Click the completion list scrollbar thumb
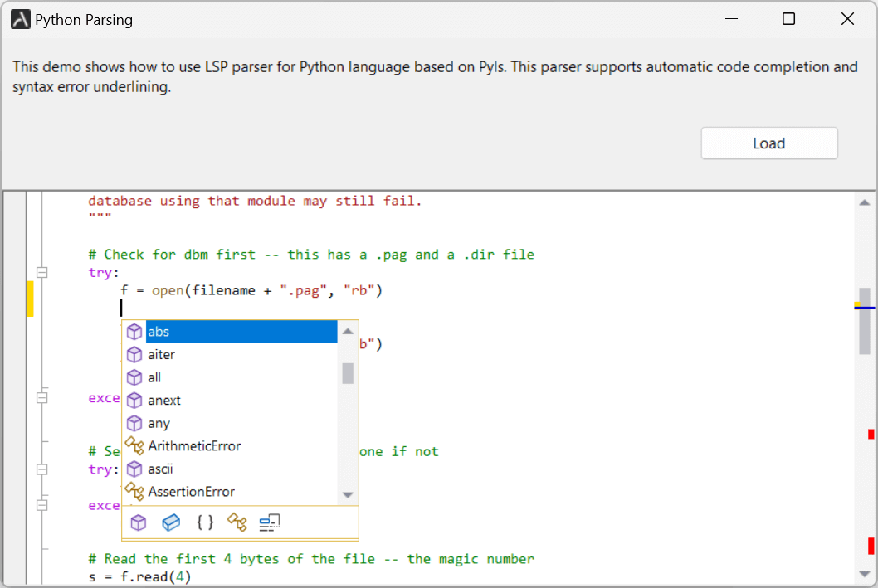Viewport: 878px width, 588px height. [348, 373]
